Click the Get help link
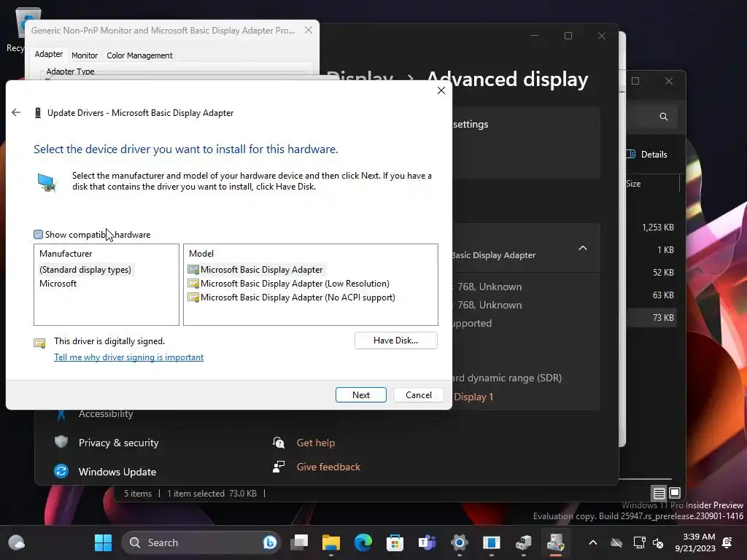The height and width of the screenshot is (560, 747). pyautogui.click(x=315, y=443)
